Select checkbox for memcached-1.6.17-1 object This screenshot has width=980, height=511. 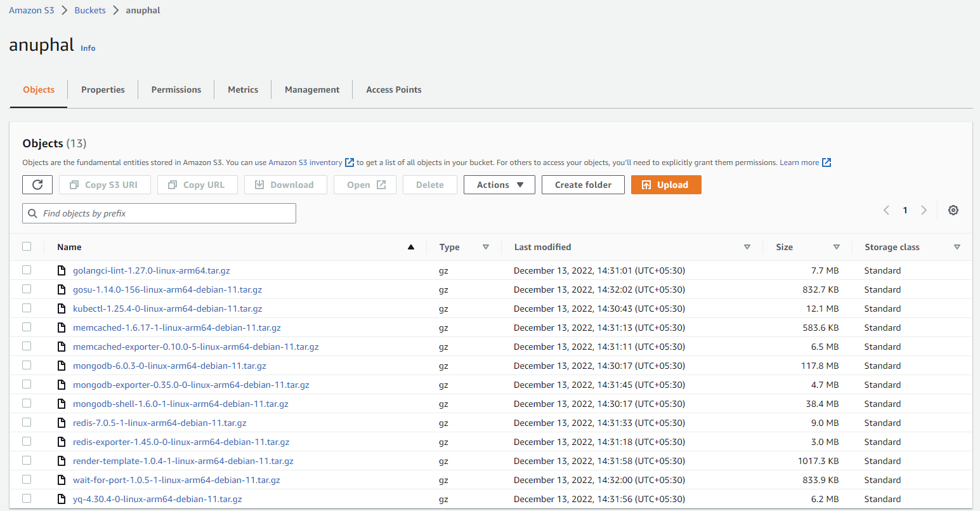(27, 327)
